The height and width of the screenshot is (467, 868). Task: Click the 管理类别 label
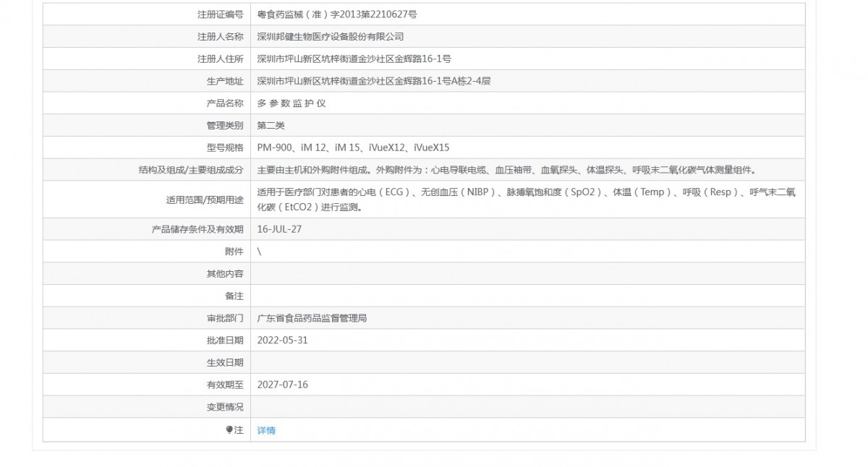pyautogui.click(x=225, y=125)
